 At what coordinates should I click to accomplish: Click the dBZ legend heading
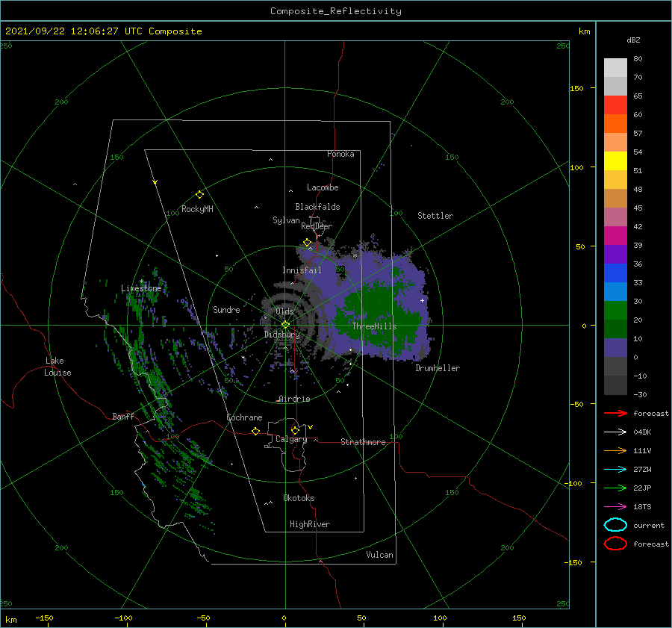pyautogui.click(x=633, y=40)
